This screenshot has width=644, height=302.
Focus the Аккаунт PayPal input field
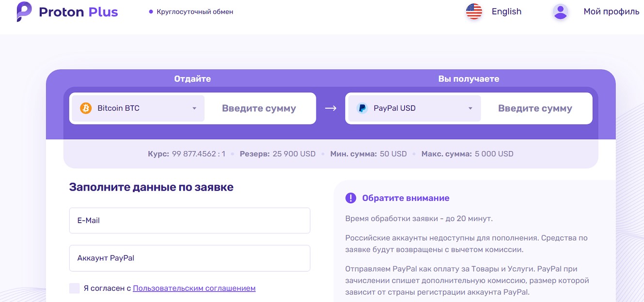tap(189, 258)
